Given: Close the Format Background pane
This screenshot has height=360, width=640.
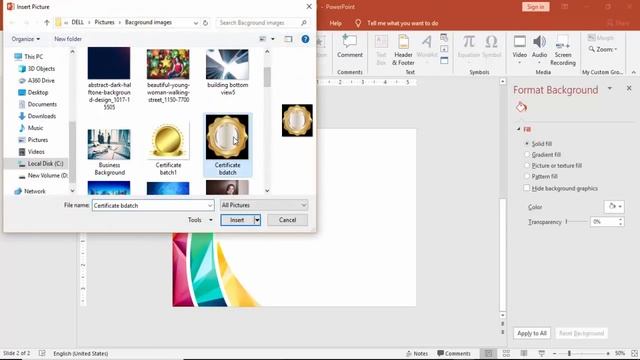Looking at the screenshot, I should click(629, 88).
